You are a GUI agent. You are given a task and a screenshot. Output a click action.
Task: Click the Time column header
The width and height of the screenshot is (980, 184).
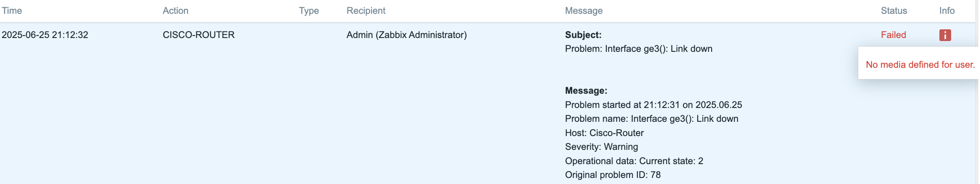(x=12, y=11)
